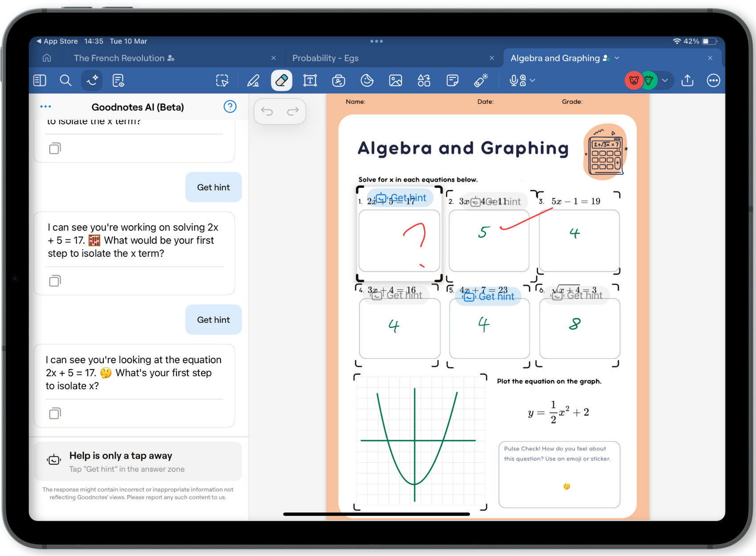Image resolution: width=756 pixels, height=556 pixels.
Task: Get hint for question 5
Action: [488, 296]
